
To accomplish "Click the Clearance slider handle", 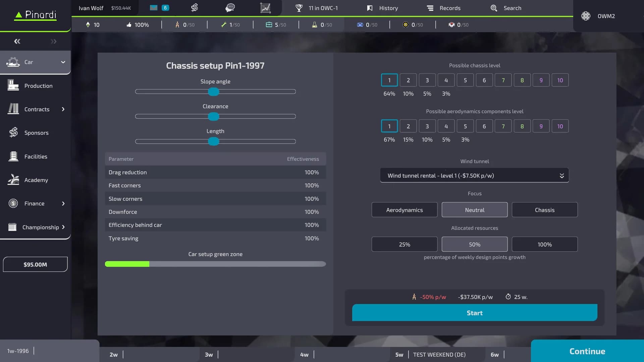I will 213,116.
